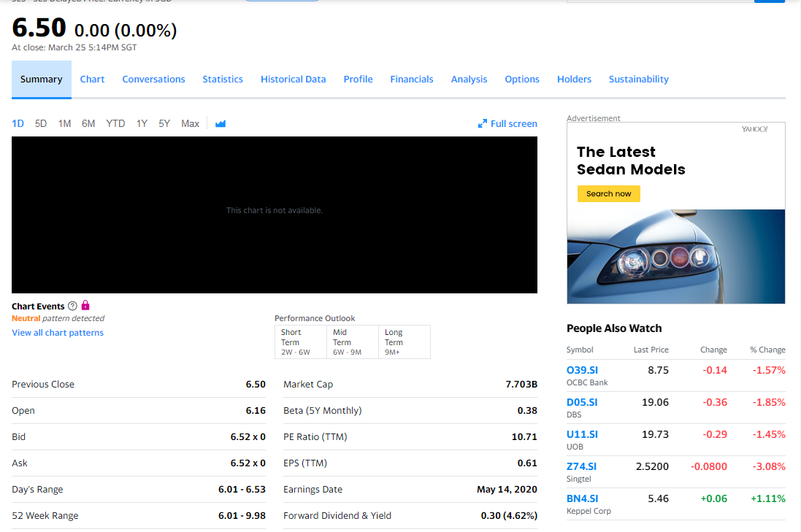Click the UOB change value -0.29
The width and height of the screenshot is (801, 532).
pyautogui.click(x=715, y=434)
